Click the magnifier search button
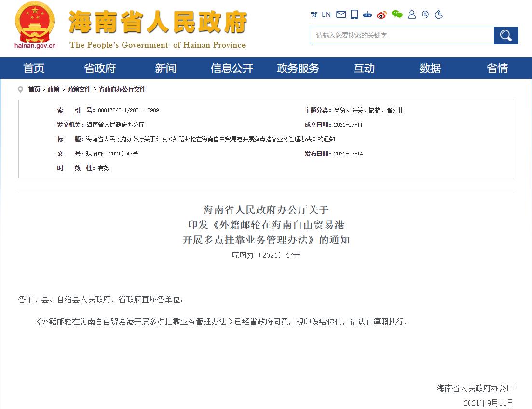This screenshot has width=532, height=409. (506, 35)
